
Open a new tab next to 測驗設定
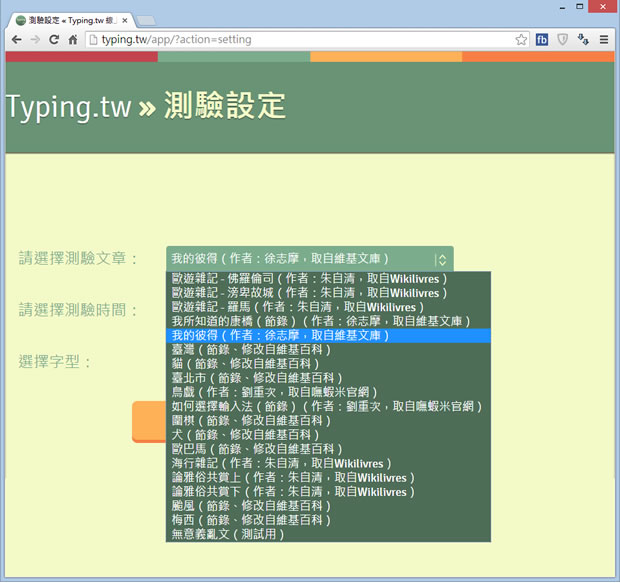point(146,19)
